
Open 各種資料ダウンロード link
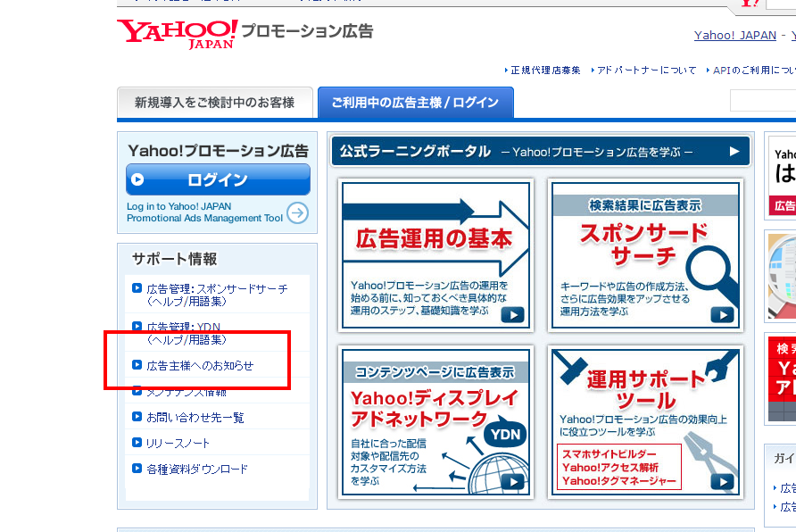pyautogui.click(x=197, y=469)
